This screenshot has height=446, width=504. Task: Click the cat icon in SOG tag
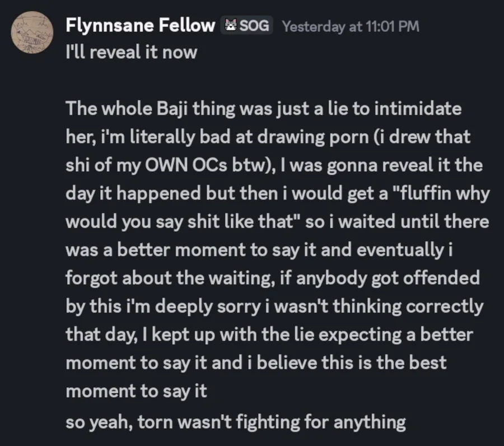pyautogui.click(x=231, y=25)
